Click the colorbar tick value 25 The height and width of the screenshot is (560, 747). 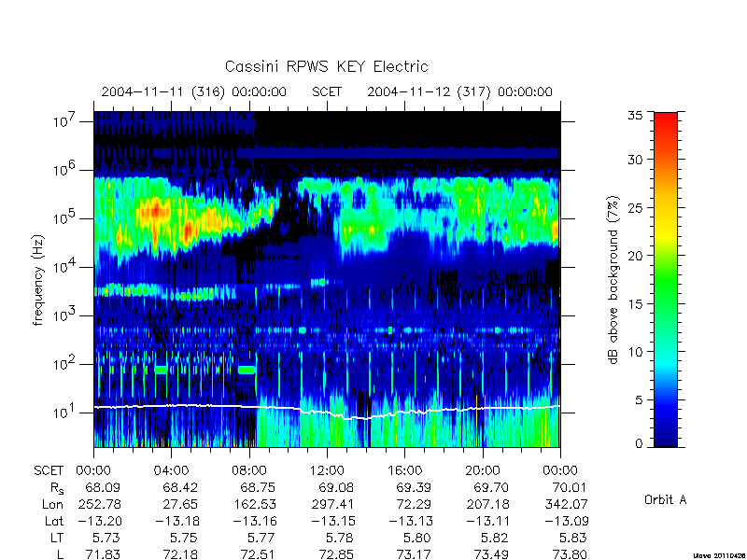coord(635,207)
